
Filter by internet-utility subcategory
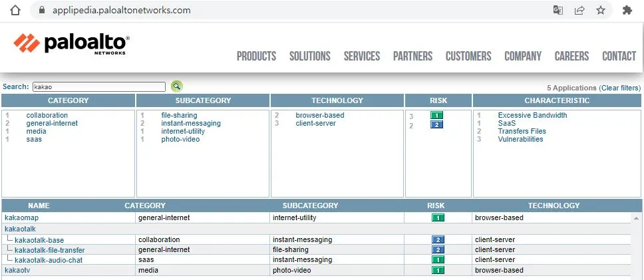[183, 132]
